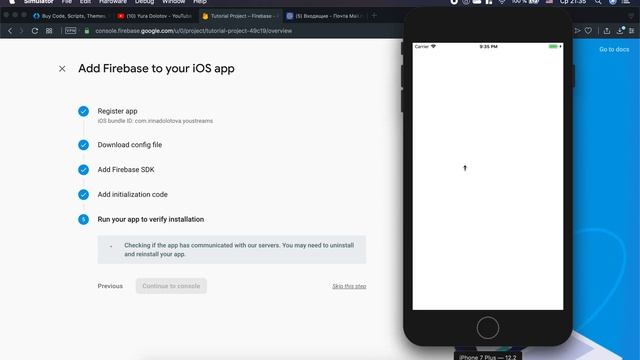Image resolution: width=640 pixels, height=360 pixels.
Task: Open the Apple menu
Action: coord(12,2)
